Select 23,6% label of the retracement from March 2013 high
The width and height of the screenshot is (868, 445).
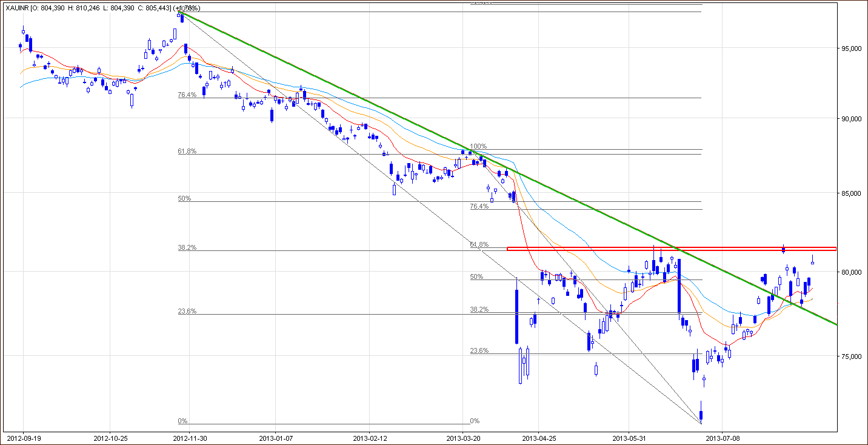tap(479, 350)
